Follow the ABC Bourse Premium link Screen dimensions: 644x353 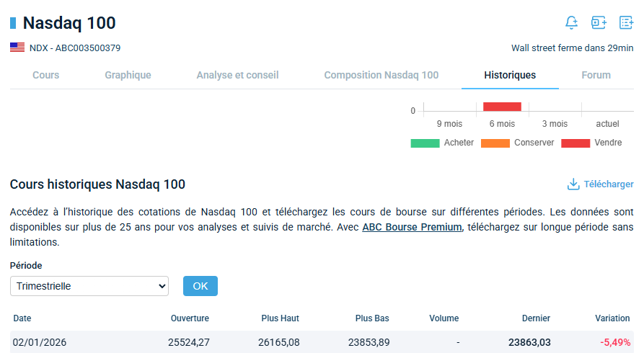click(x=412, y=227)
